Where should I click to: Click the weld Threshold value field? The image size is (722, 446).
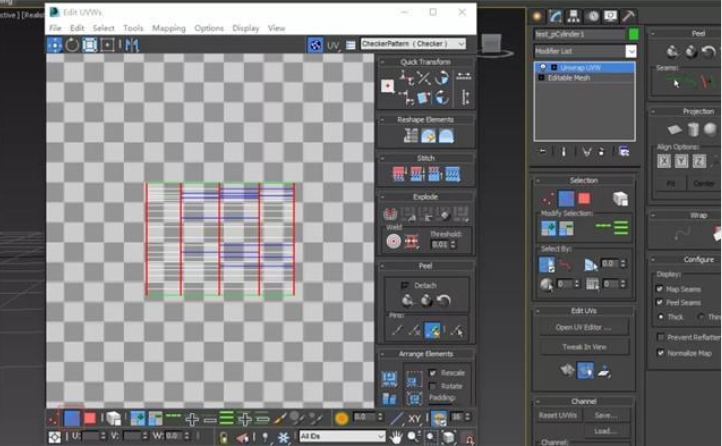[439, 244]
